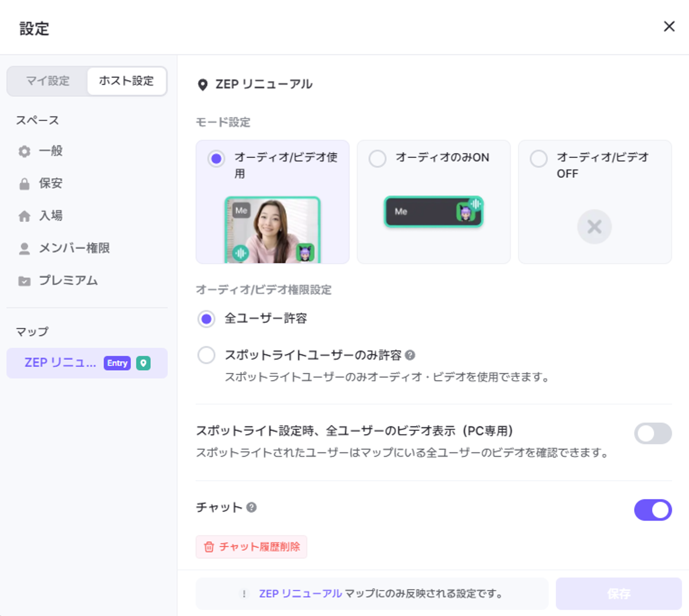This screenshot has width=689, height=616.
Task: Click チャット履歴削除 button
Action: pos(251,546)
